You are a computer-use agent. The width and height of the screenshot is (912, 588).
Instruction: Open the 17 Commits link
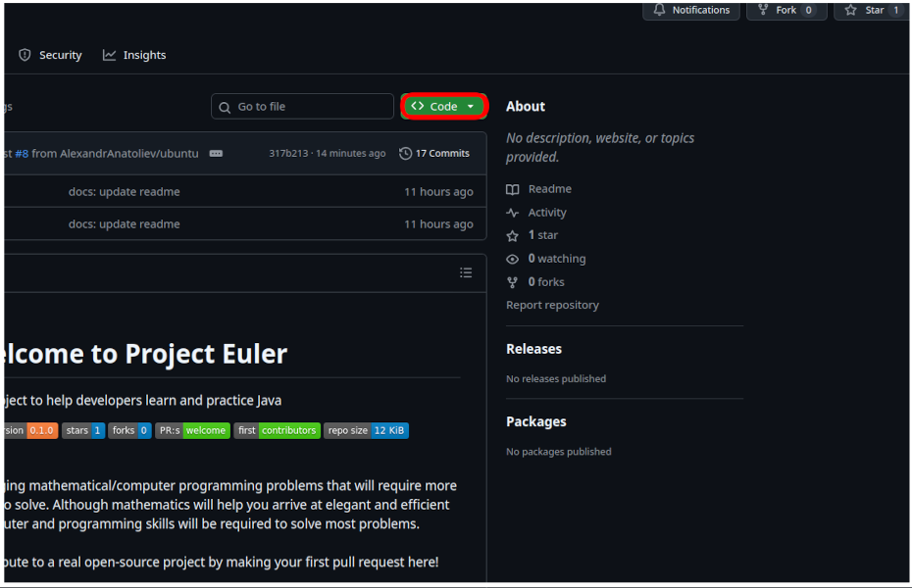pyautogui.click(x=442, y=154)
